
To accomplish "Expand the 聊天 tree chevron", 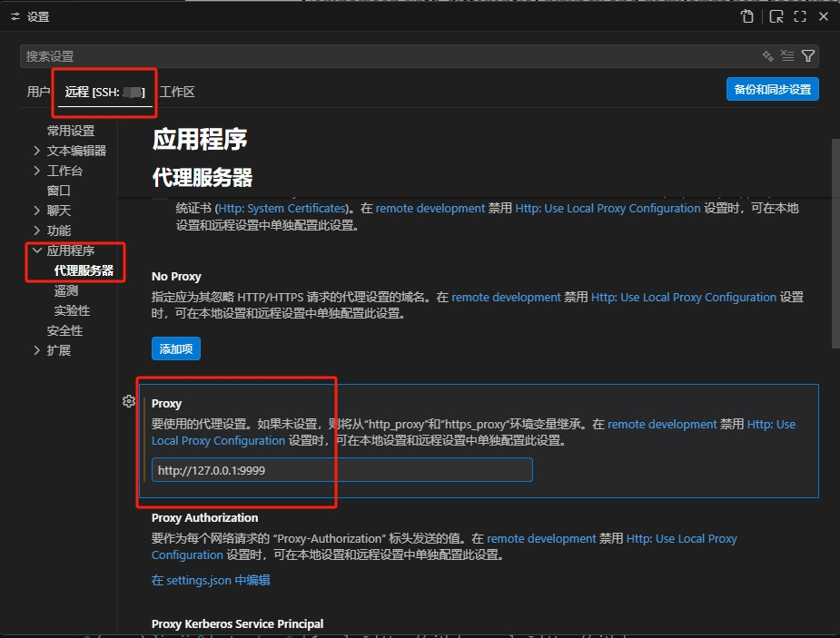I will [x=36, y=211].
